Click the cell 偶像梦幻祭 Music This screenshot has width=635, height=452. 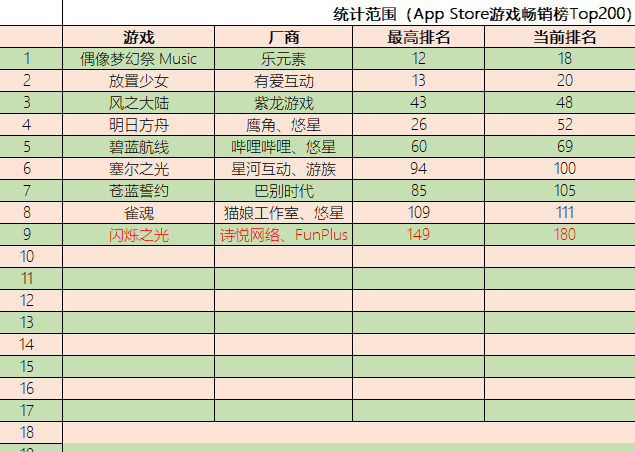tap(139, 59)
